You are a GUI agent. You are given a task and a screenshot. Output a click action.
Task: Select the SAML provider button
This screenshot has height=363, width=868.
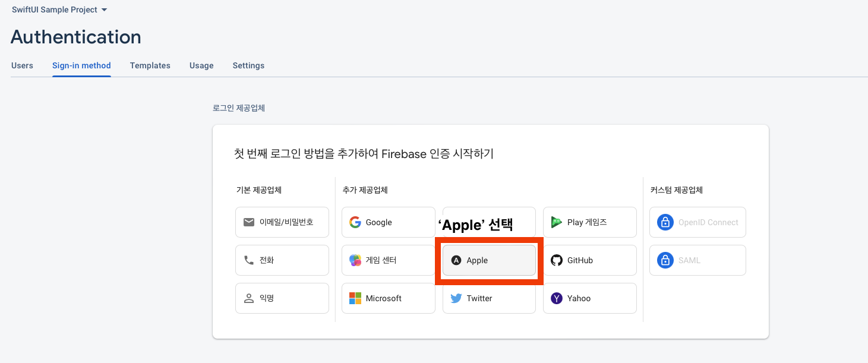coord(697,260)
